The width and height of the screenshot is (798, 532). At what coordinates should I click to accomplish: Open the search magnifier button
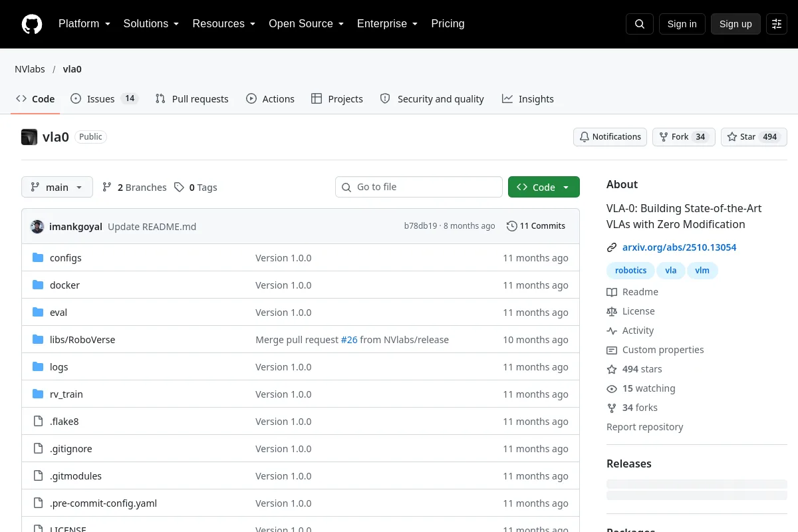click(640, 24)
